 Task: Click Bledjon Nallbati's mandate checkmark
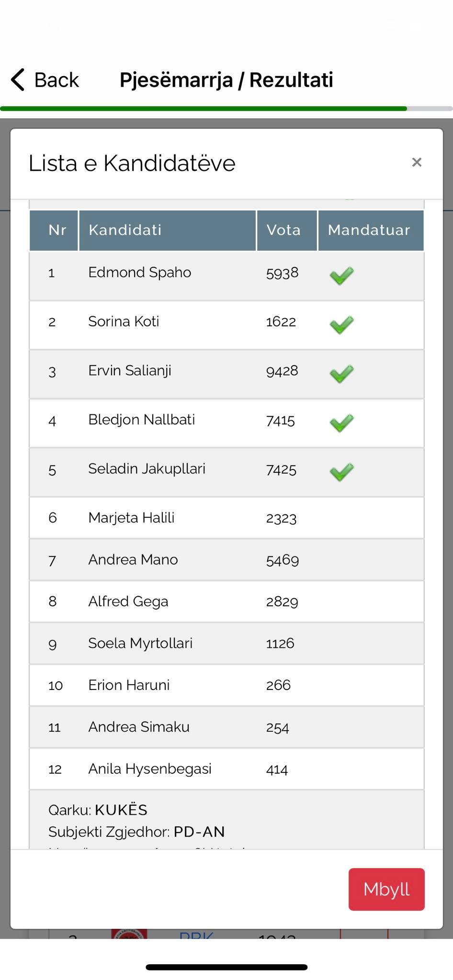pos(341,423)
